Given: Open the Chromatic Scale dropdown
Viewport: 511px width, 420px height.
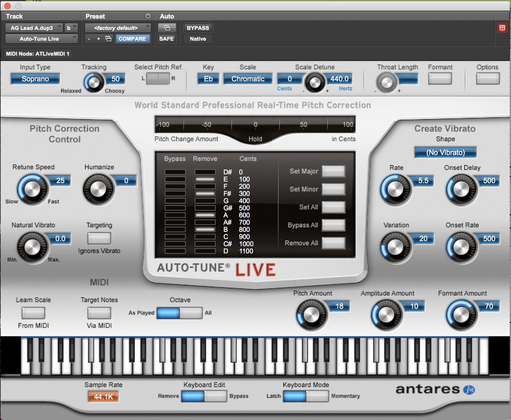Looking at the screenshot, I should 248,79.
